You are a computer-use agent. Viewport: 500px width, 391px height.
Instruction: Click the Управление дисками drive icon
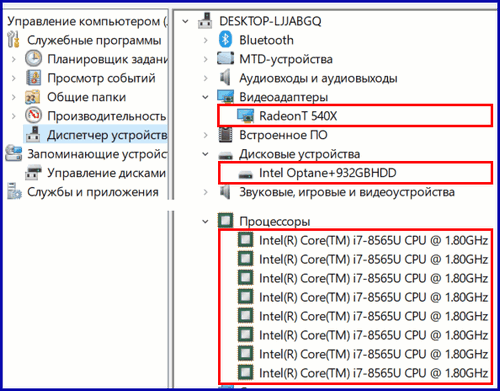click(33, 173)
